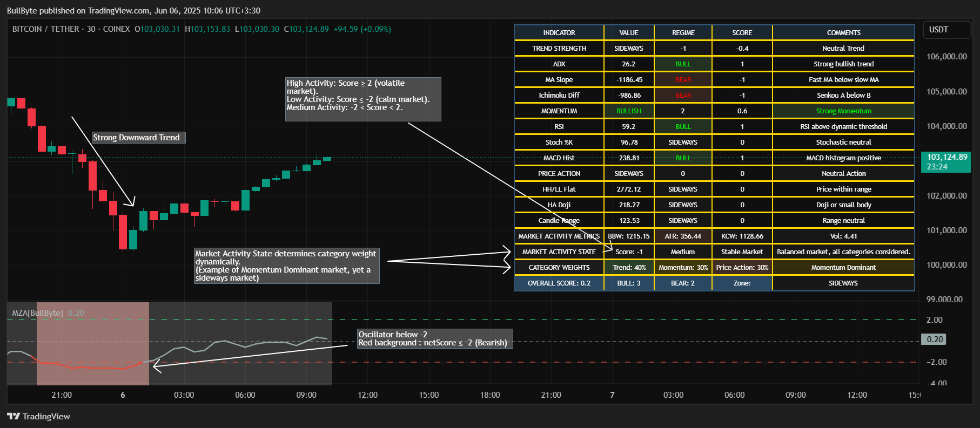Click the KCW: 1128.66 metric cell
The height and width of the screenshot is (428, 980).
[x=742, y=236]
